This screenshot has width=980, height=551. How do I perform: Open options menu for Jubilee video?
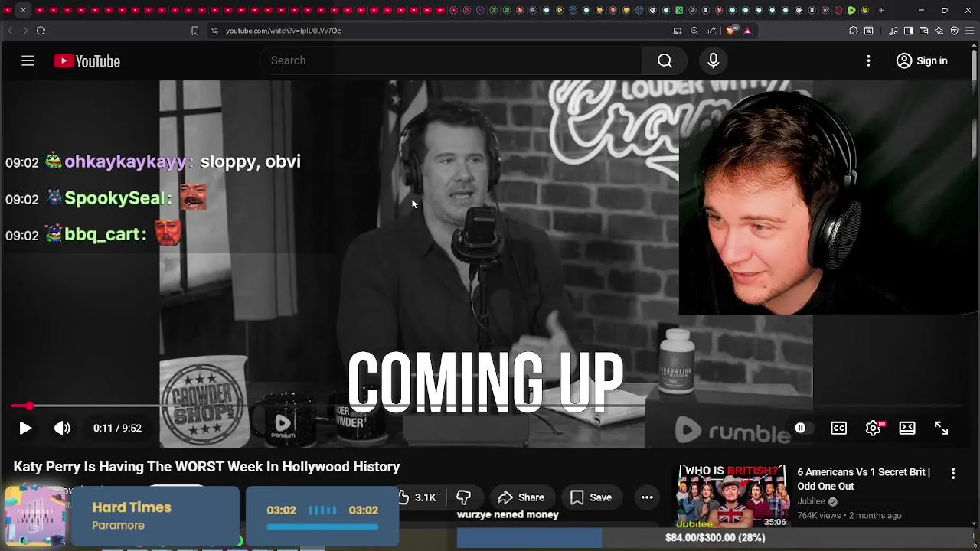click(x=953, y=474)
